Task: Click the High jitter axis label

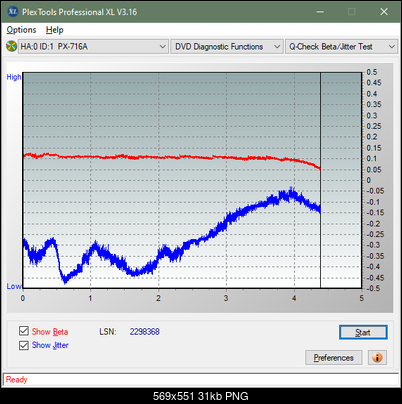Action: (x=14, y=77)
